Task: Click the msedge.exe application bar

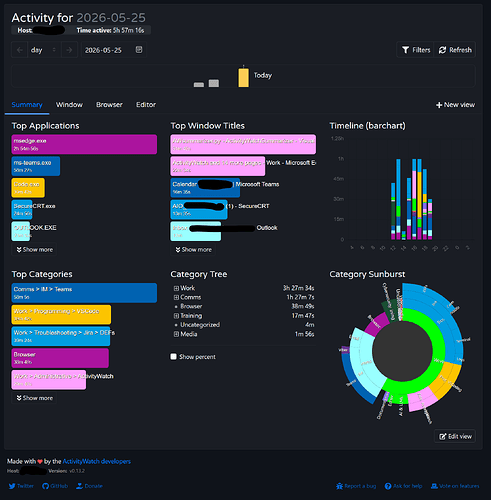Action: tap(84, 144)
